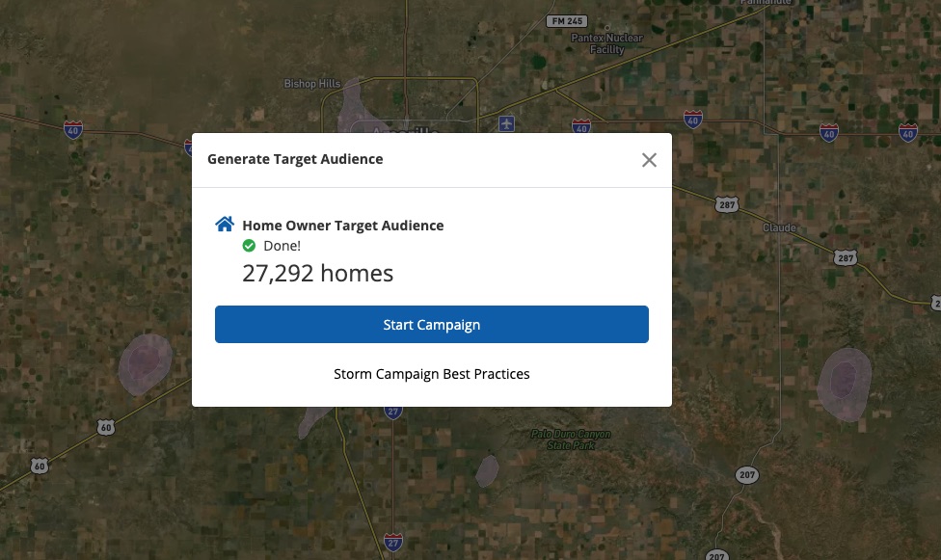The height and width of the screenshot is (560, 941).
Task: Select the airport icon on the map
Action: coord(507,123)
